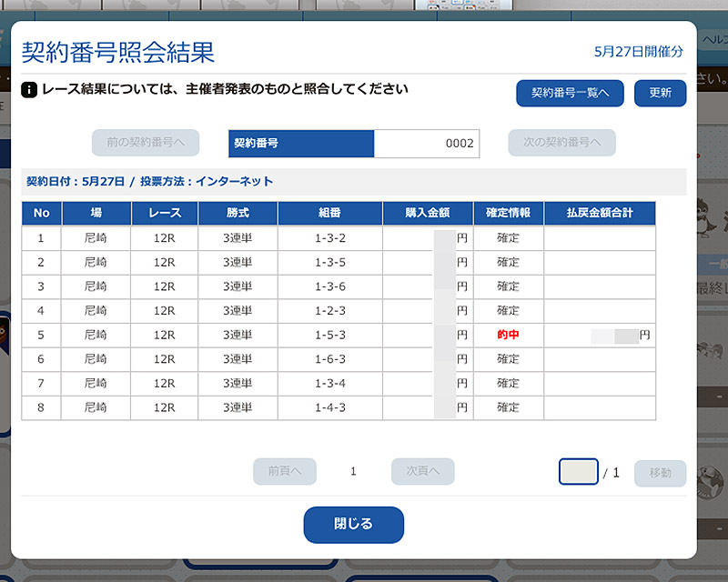Click the page number input box
Image resolution: width=728 pixels, height=582 pixels.
578,472
